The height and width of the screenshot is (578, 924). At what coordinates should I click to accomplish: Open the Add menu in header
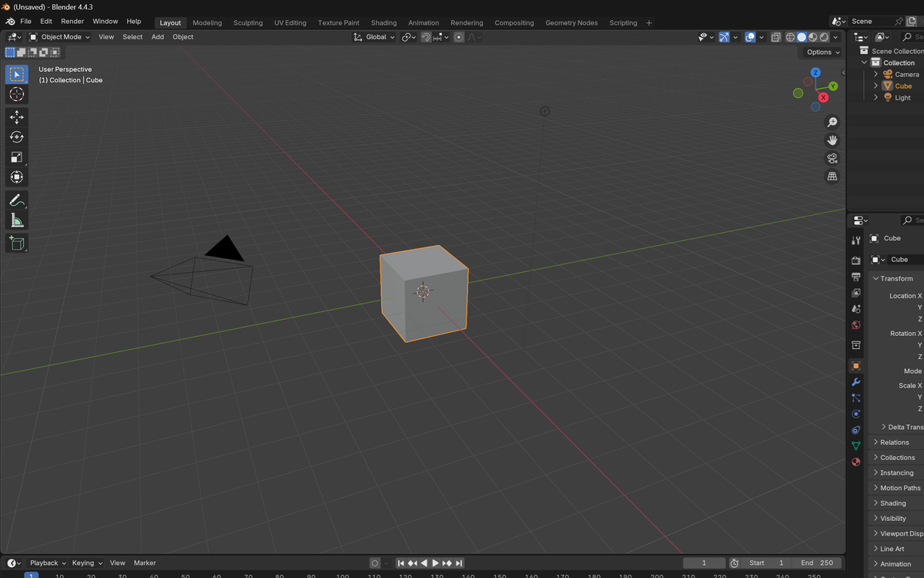(x=157, y=37)
